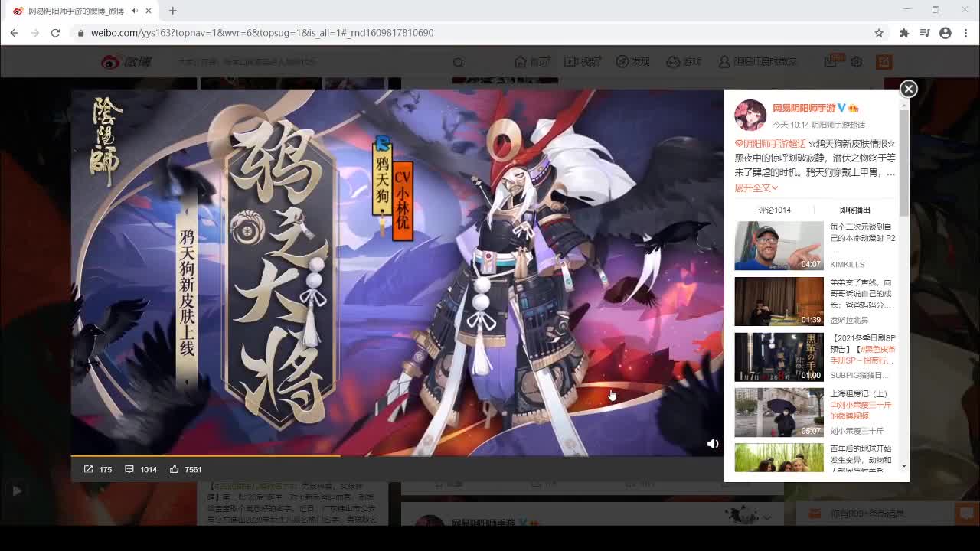
Task: Open the 你有999+条新消息 chat notification bar
Action: [x=888, y=514]
